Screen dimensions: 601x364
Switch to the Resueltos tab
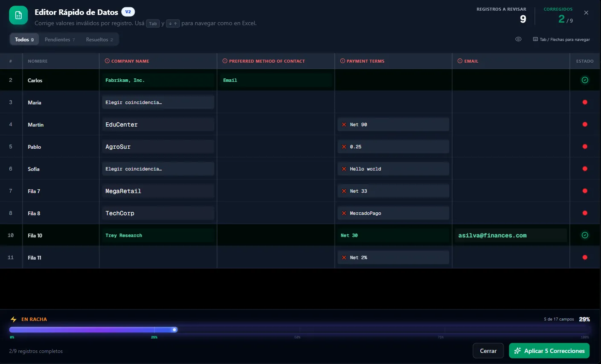(x=99, y=40)
